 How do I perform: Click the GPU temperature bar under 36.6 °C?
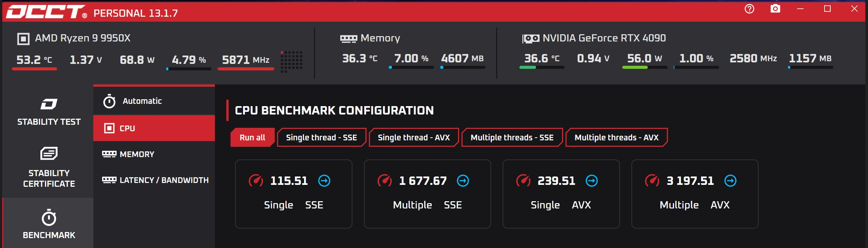(x=542, y=67)
